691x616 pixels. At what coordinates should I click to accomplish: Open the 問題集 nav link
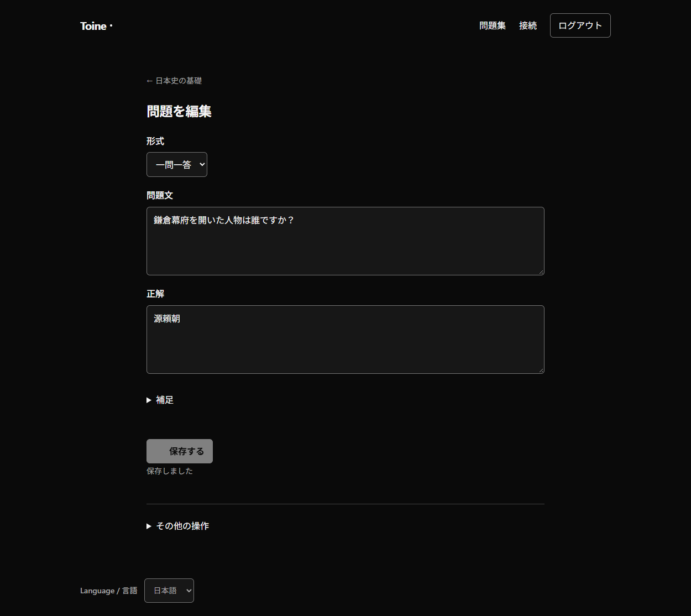493,25
